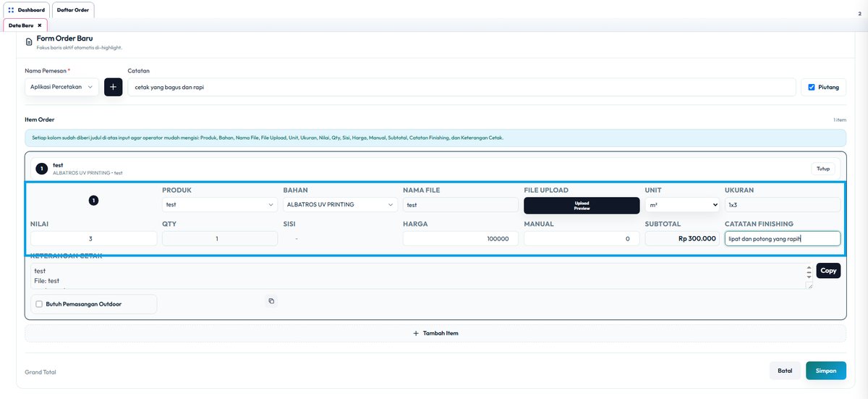
Task: Save the order with Simpan
Action: (x=826, y=371)
